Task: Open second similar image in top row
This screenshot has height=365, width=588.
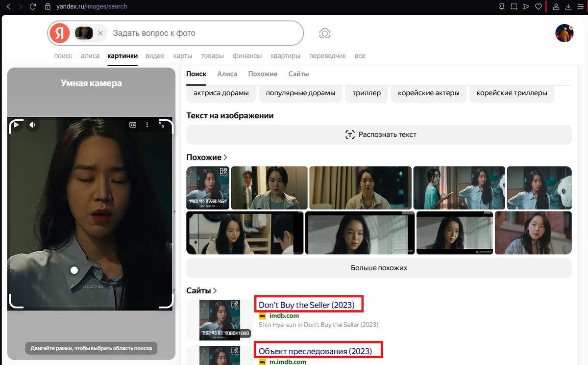Action: pos(269,188)
